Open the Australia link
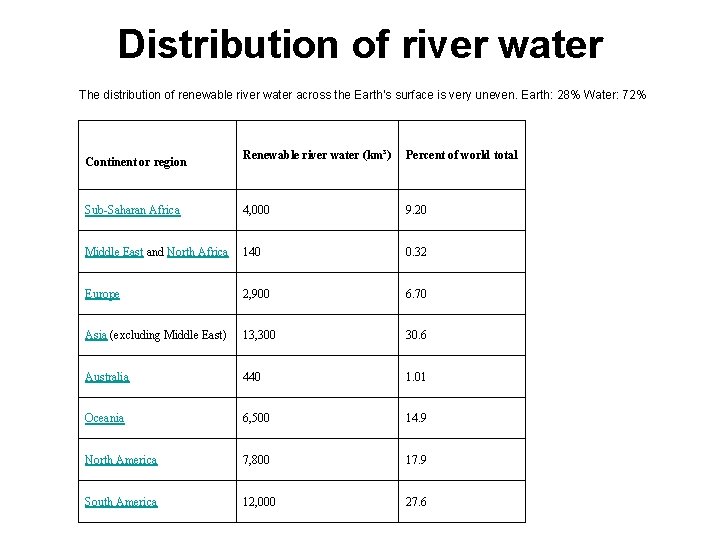Screen dimensions: 720x540 pos(107,377)
